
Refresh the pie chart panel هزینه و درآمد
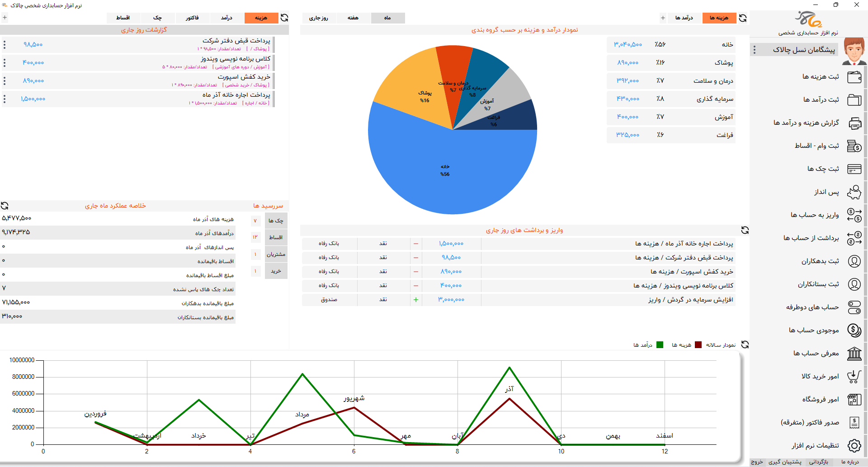click(x=743, y=18)
